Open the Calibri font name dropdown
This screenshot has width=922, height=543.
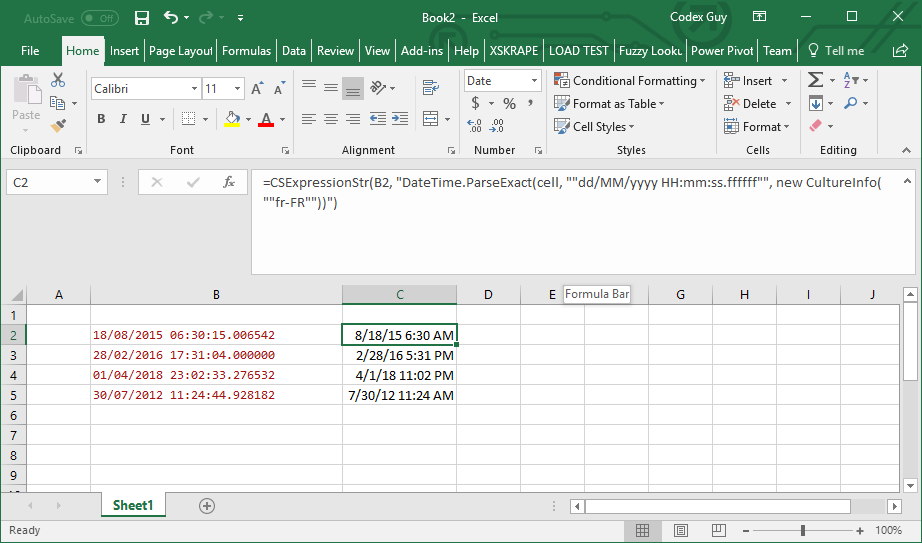pos(194,89)
